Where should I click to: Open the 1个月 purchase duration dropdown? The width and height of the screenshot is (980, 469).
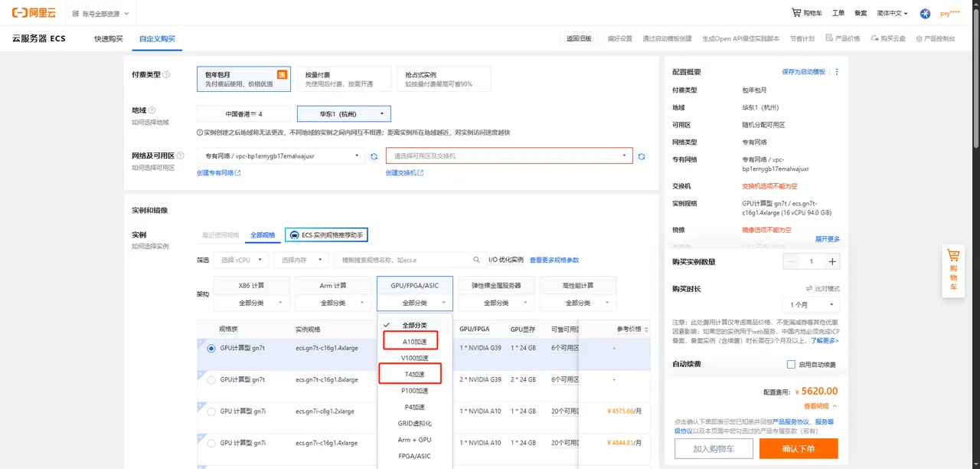coord(811,304)
